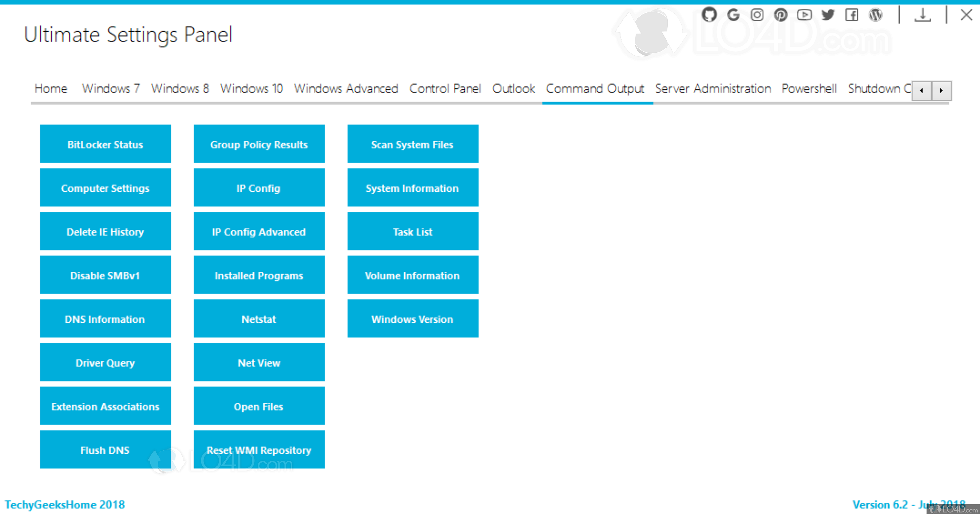Run Flush DNS
The width and height of the screenshot is (980, 514).
105,450
